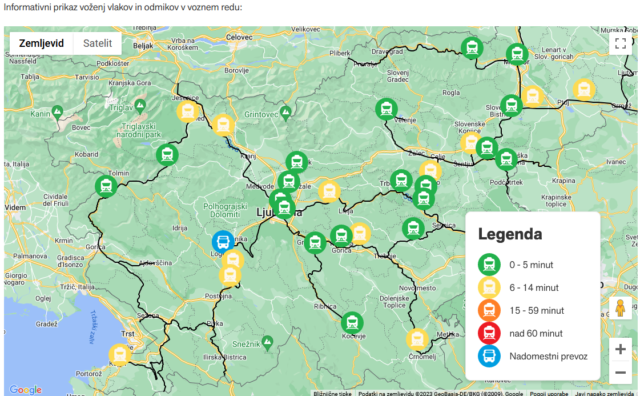The width and height of the screenshot is (640, 396).
Task: Click the green train marker near Bohinj
Action: pos(167,155)
